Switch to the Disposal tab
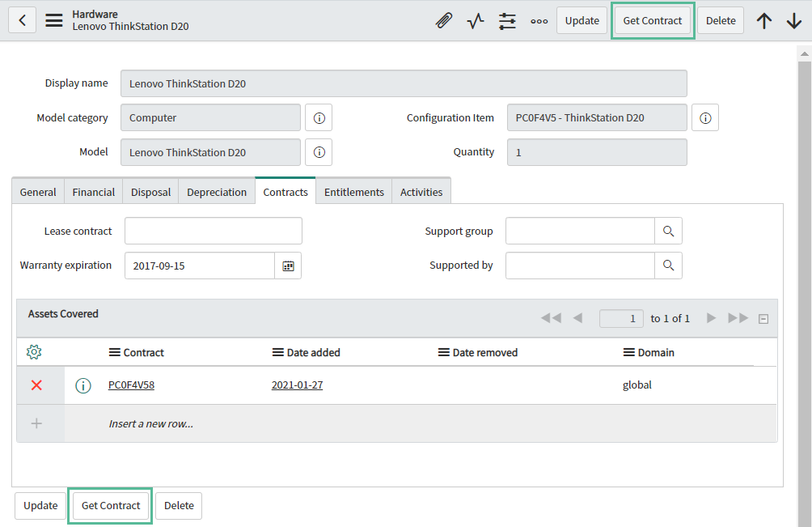Viewport: 812px width, 527px height. point(150,192)
